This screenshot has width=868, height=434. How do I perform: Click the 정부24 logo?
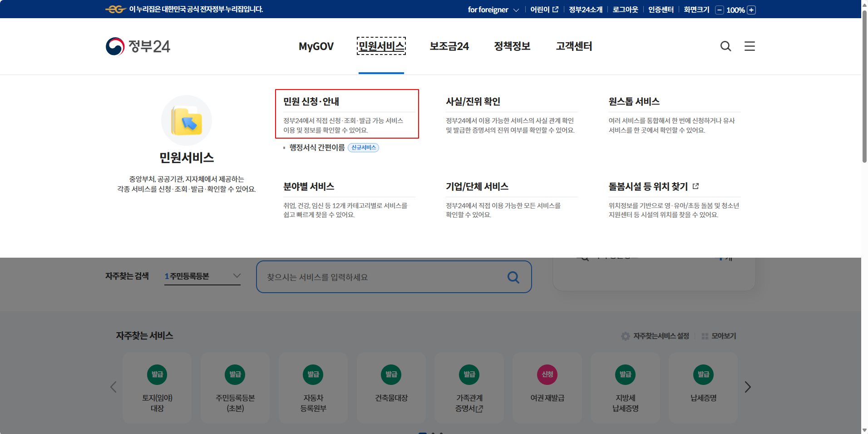138,46
